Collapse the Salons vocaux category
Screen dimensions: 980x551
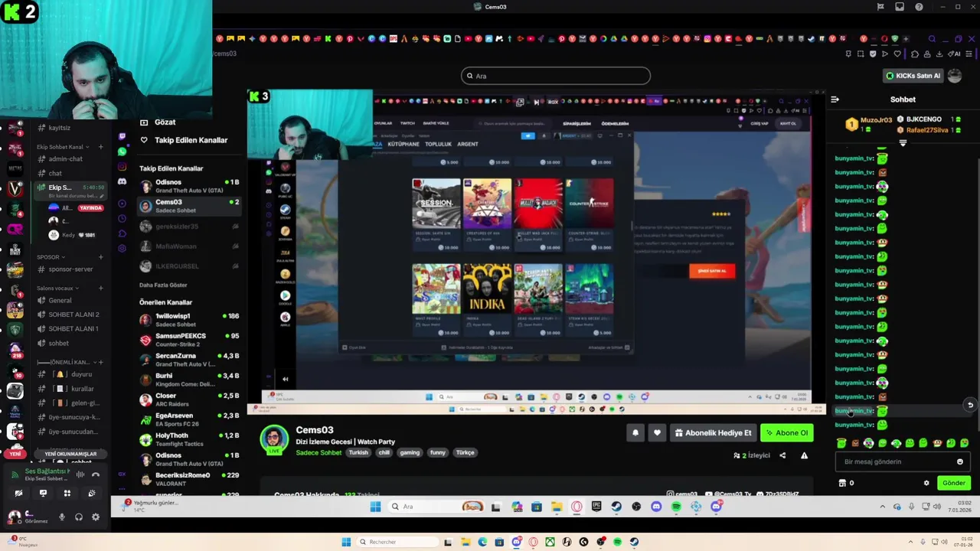click(57, 289)
